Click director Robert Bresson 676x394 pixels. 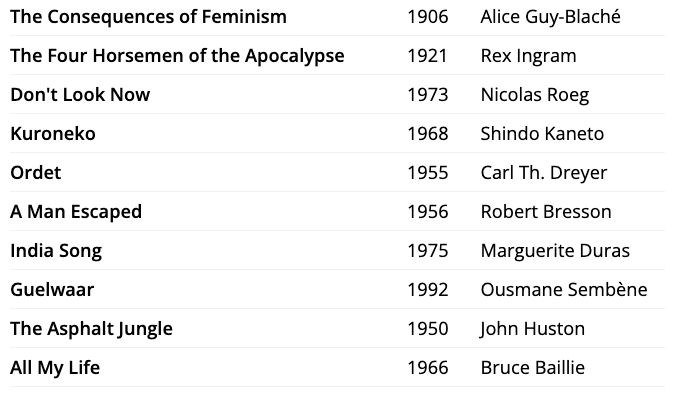(546, 212)
